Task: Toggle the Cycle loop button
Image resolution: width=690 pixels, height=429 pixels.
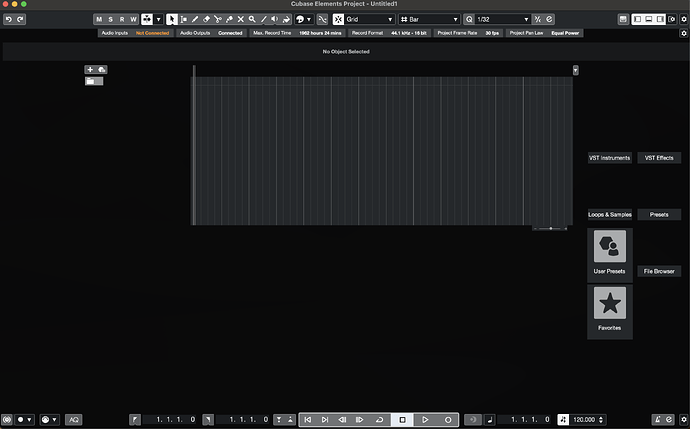Action: pos(379,420)
